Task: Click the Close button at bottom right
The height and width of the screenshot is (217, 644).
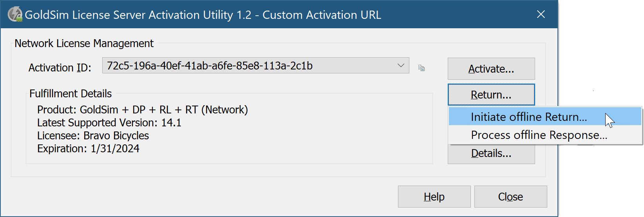Action: 510,197
